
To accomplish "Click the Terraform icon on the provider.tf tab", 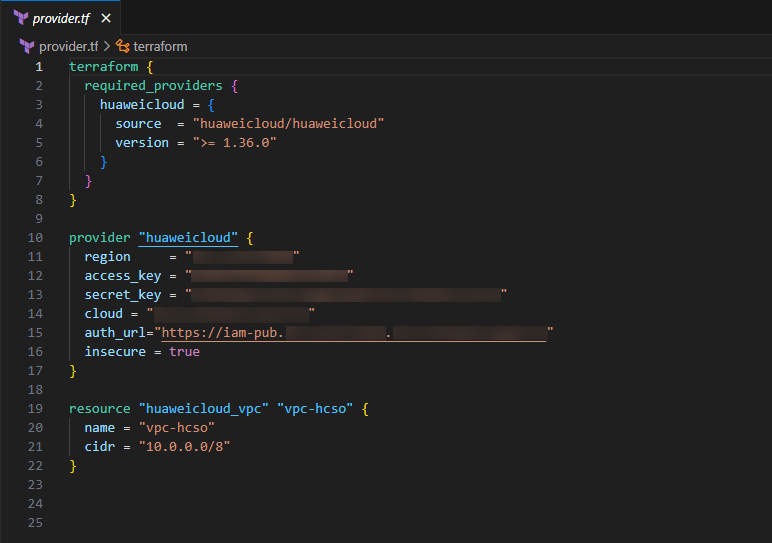I will point(20,18).
